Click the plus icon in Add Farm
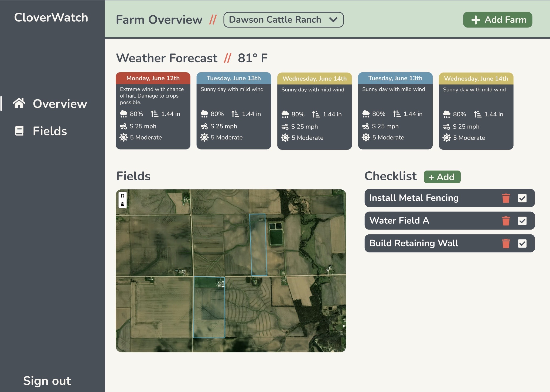550x392 pixels. click(476, 20)
